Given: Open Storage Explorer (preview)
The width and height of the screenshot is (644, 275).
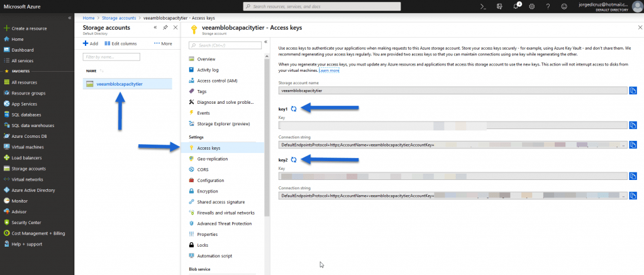Looking at the screenshot, I should click(223, 124).
